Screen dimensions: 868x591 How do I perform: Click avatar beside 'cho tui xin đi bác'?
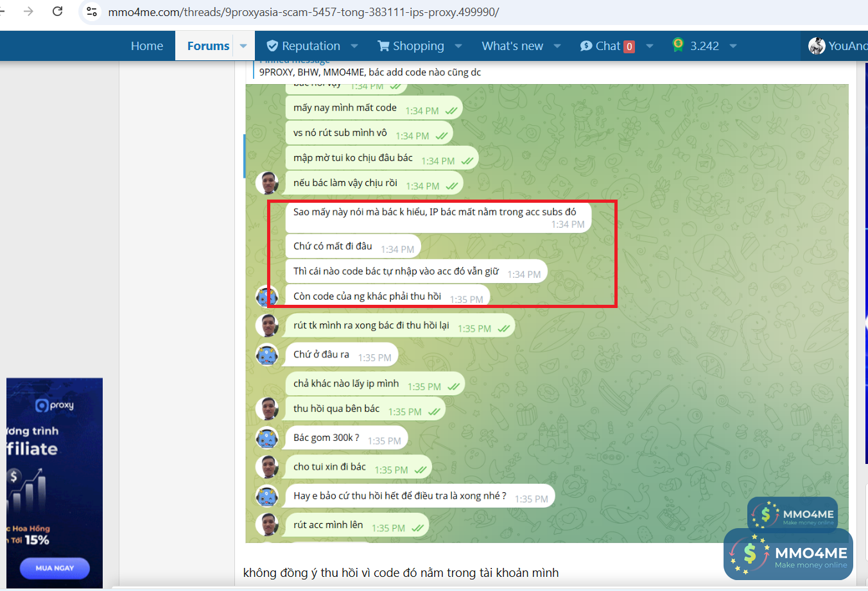pos(267,467)
